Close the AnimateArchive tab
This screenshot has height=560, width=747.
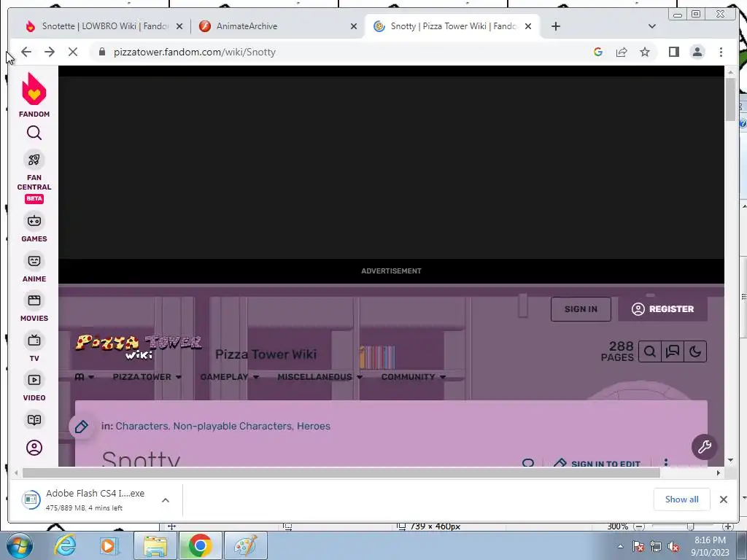[354, 26]
